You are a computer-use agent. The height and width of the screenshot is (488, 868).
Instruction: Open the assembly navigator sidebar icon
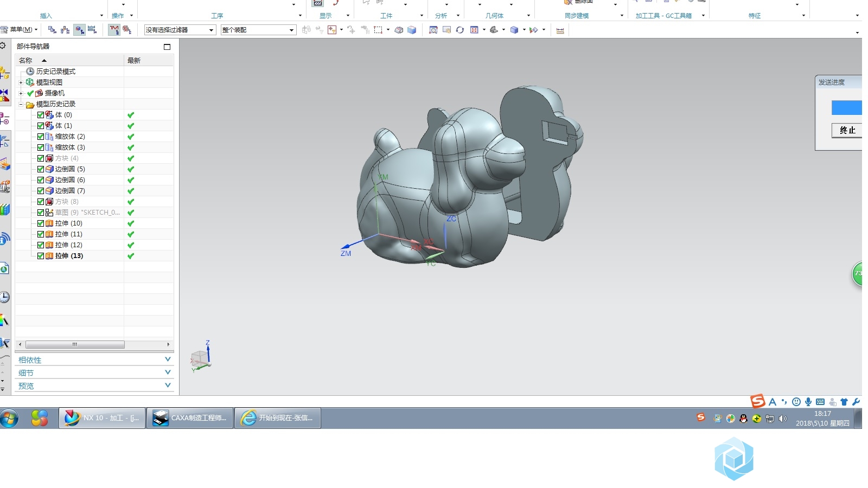[x=4, y=73]
